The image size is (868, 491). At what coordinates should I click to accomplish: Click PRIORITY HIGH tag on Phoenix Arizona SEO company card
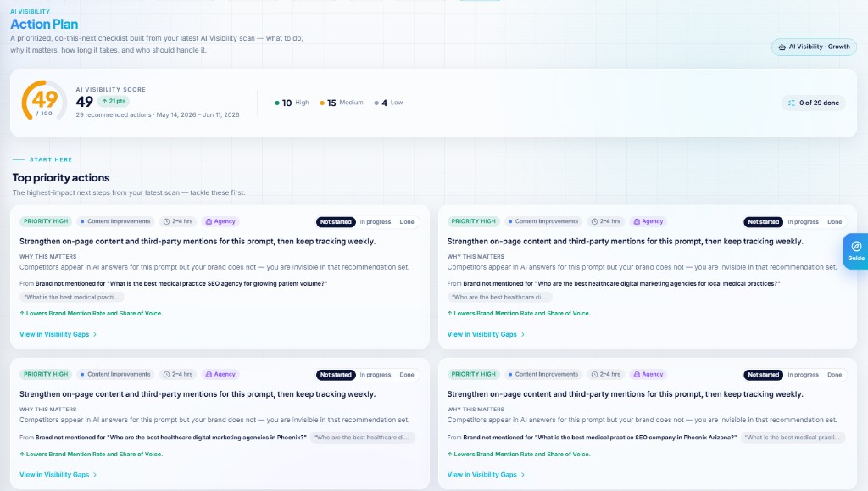click(x=473, y=374)
